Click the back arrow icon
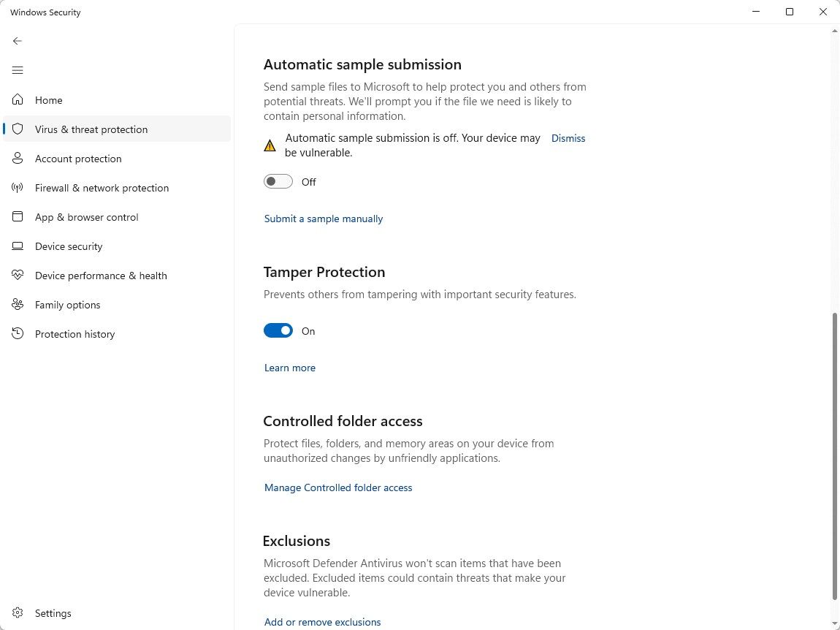The height and width of the screenshot is (630, 840). tap(18, 41)
